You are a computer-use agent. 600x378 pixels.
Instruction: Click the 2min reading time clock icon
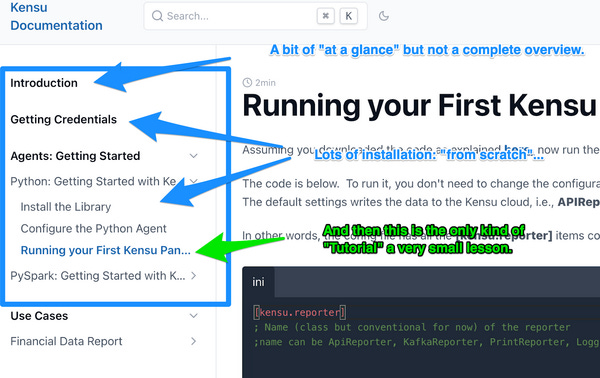pos(248,83)
